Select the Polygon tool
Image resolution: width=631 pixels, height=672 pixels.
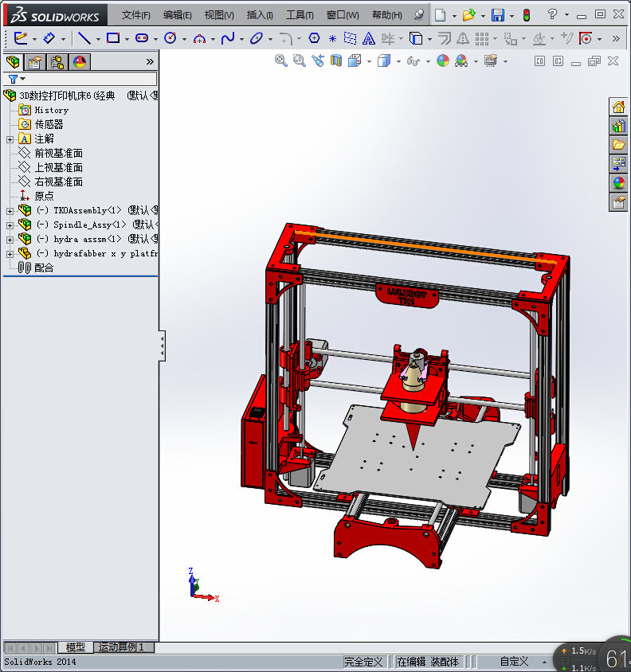pos(315,38)
